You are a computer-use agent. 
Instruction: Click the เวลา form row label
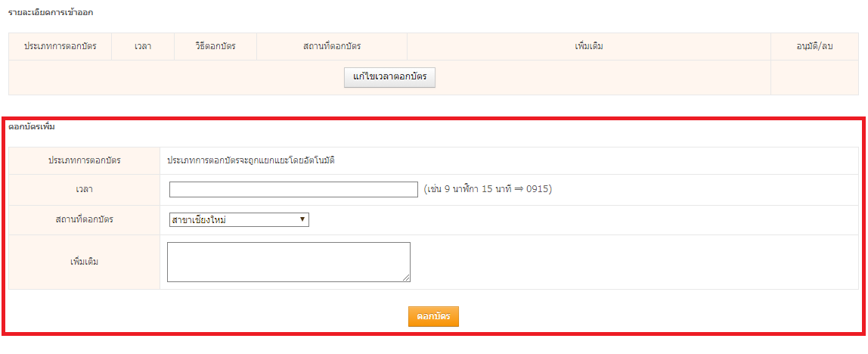[85, 189]
